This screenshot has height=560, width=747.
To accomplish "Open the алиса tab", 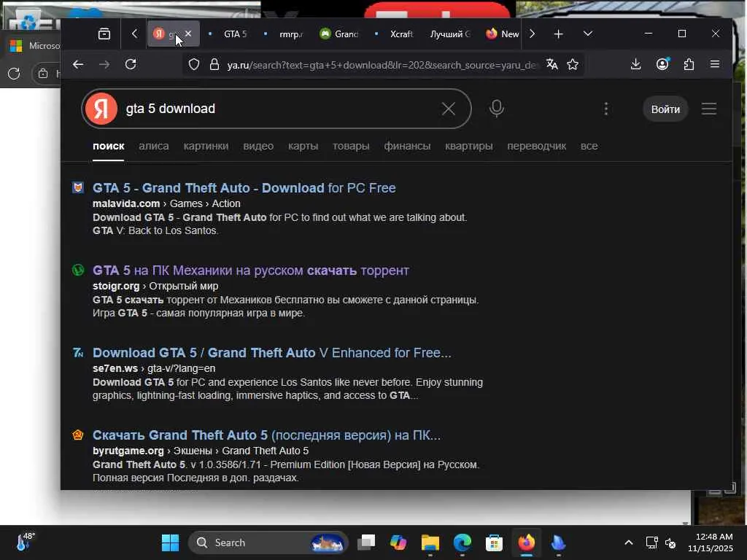I will coord(154,146).
